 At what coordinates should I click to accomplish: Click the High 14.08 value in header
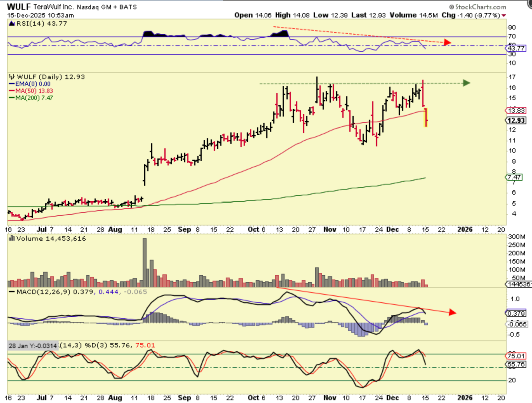[x=292, y=15]
